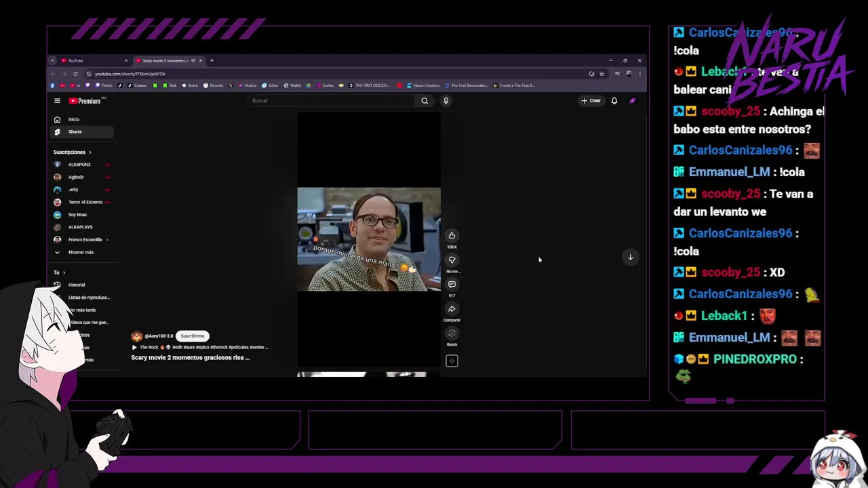
Task: Click the Buscar search field
Action: pyautogui.click(x=332, y=100)
